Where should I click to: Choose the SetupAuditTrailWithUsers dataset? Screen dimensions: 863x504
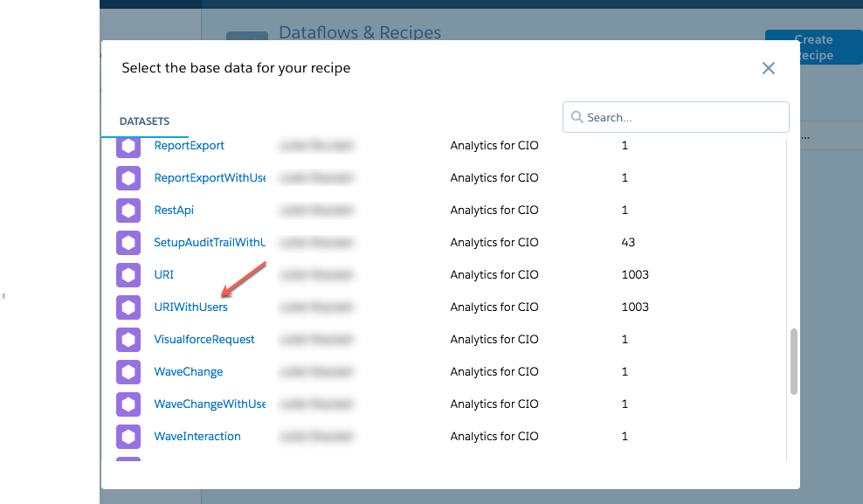click(210, 243)
